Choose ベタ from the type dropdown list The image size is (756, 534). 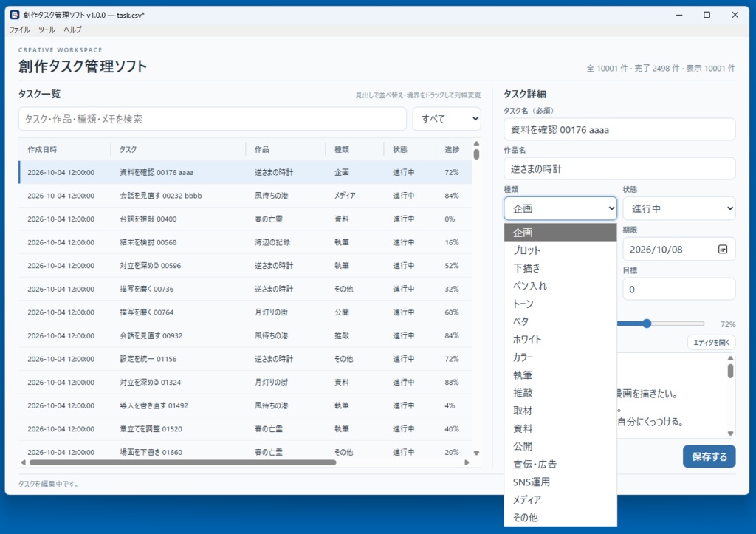(560, 322)
